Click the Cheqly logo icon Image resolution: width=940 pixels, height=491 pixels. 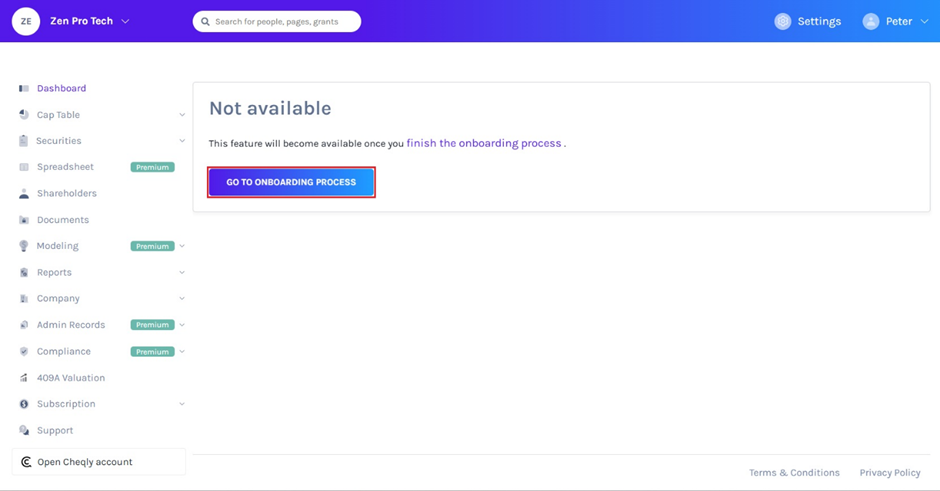(x=26, y=462)
